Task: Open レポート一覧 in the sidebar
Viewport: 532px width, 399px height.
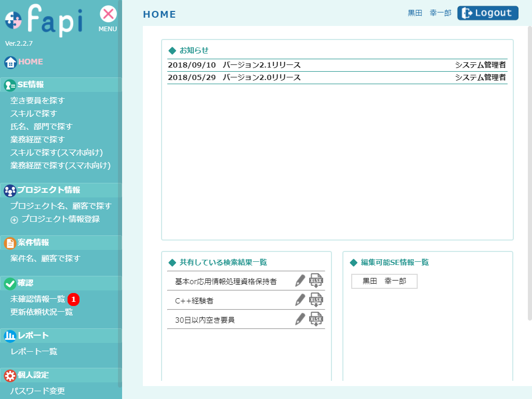Action: pyautogui.click(x=34, y=351)
